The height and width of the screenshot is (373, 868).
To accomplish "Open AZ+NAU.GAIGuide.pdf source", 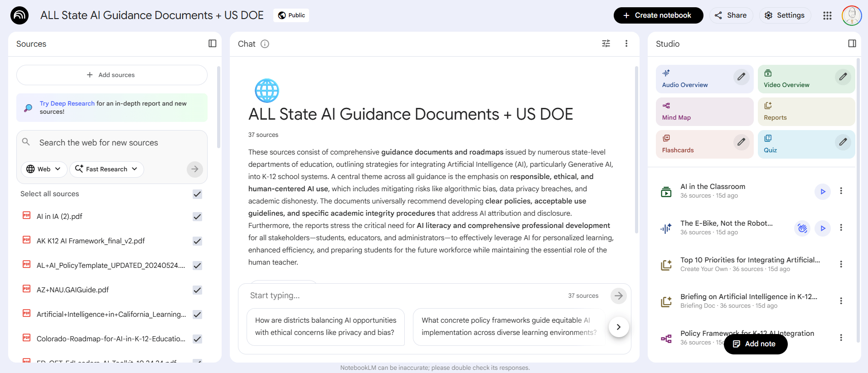I will [73, 290].
